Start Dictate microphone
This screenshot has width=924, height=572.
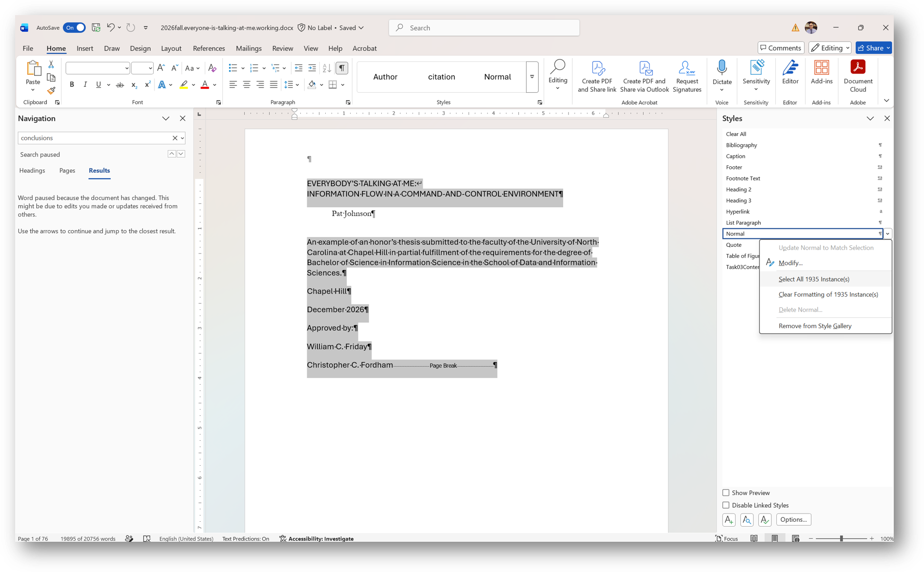click(x=722, y=68)
